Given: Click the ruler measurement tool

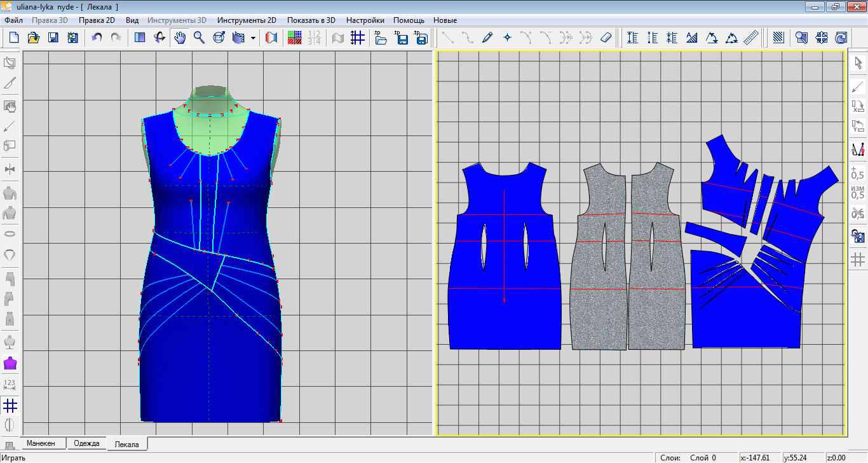Looking at the screenshot, I should coord(752,38).
